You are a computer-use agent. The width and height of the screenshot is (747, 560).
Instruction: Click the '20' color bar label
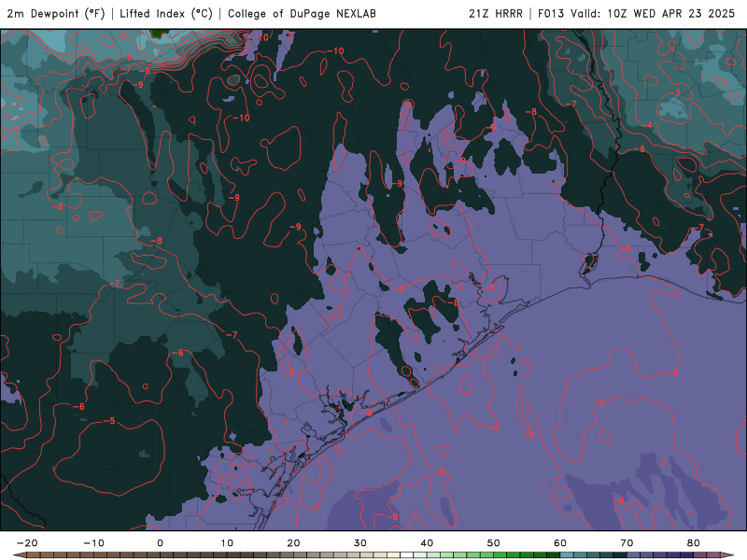coord(293,543)
